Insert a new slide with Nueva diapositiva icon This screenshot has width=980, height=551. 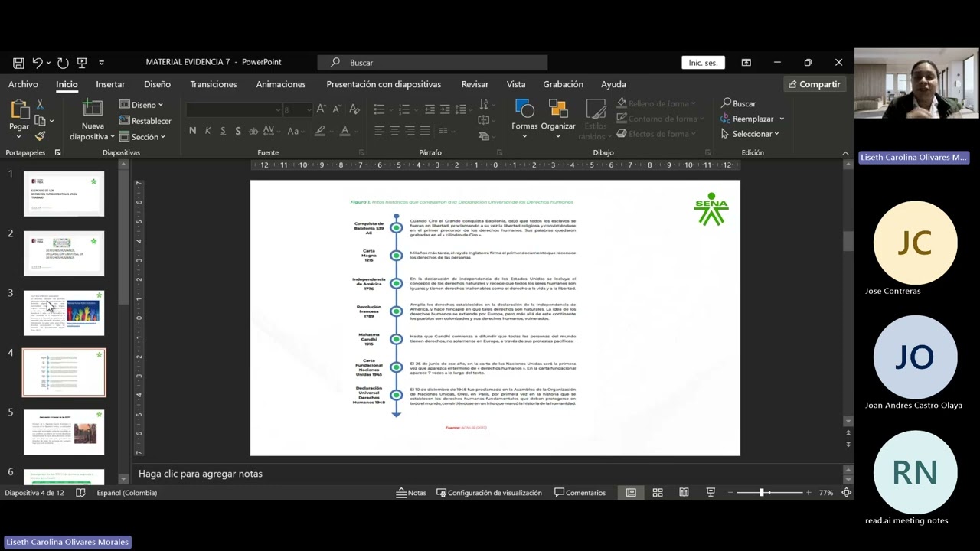click(93, 109)
